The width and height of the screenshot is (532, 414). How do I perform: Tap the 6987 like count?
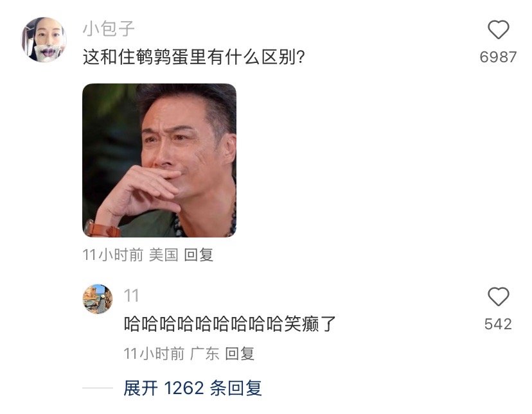(498, 57)
